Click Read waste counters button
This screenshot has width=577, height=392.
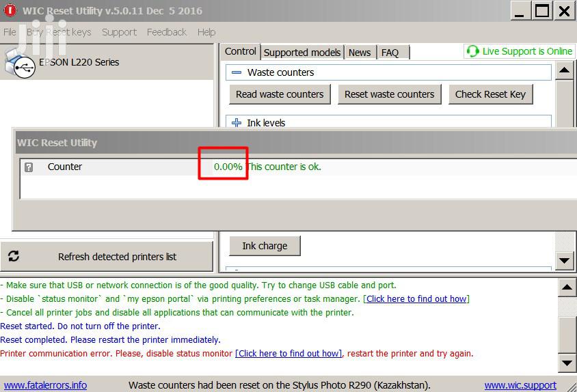(280, 94)
